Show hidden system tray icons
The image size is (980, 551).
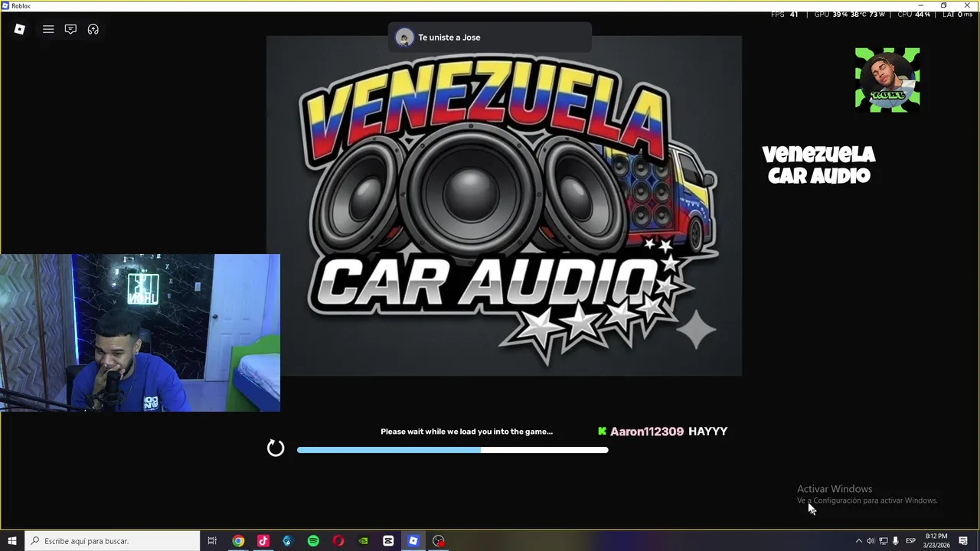pos(858,541)
